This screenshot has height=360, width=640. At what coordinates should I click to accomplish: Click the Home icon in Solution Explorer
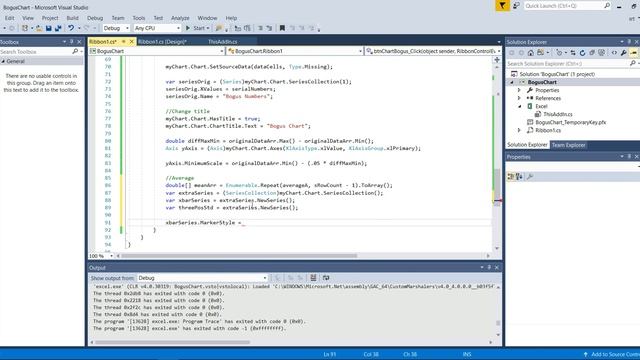pos(531,53)
